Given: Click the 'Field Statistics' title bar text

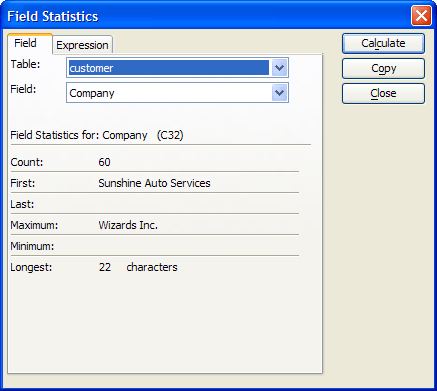Looking at the screenshot, I should (x=53, y=16).
